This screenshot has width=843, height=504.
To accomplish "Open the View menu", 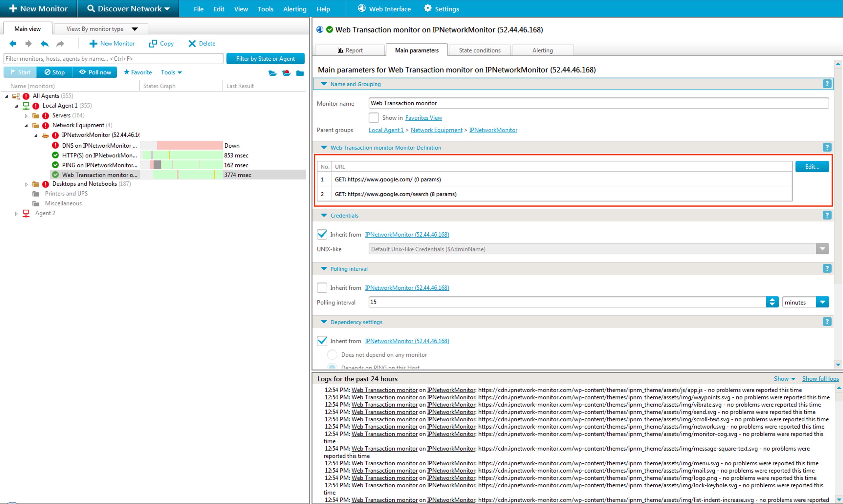I will click(x=241, y=9).
